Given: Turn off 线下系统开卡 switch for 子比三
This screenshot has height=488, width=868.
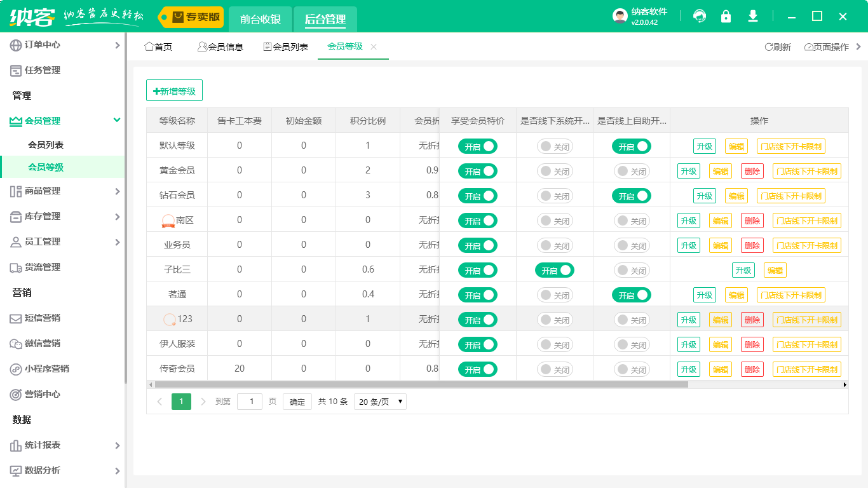Looking at the screenshot, I should 554,271.
